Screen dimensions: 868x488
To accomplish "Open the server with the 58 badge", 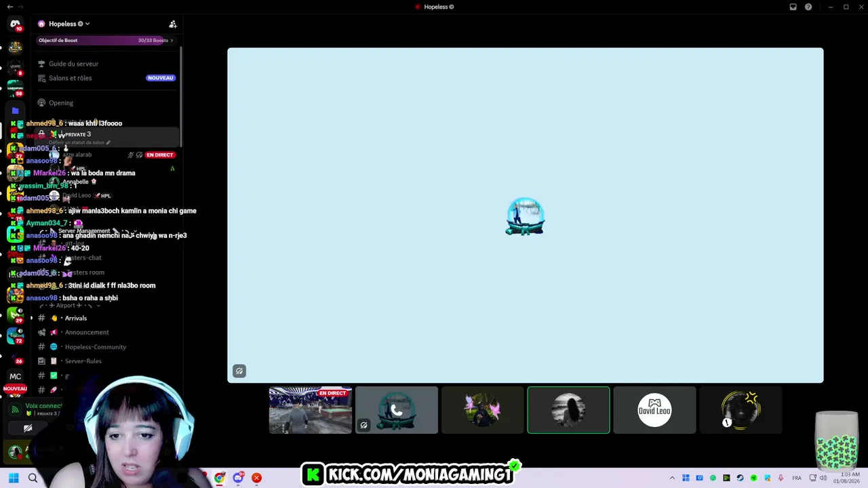I will (x=15, y=88).
